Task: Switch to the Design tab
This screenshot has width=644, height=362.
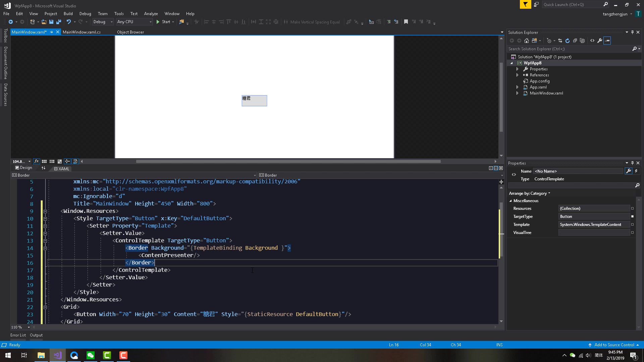Action: [x=24, y=168]
